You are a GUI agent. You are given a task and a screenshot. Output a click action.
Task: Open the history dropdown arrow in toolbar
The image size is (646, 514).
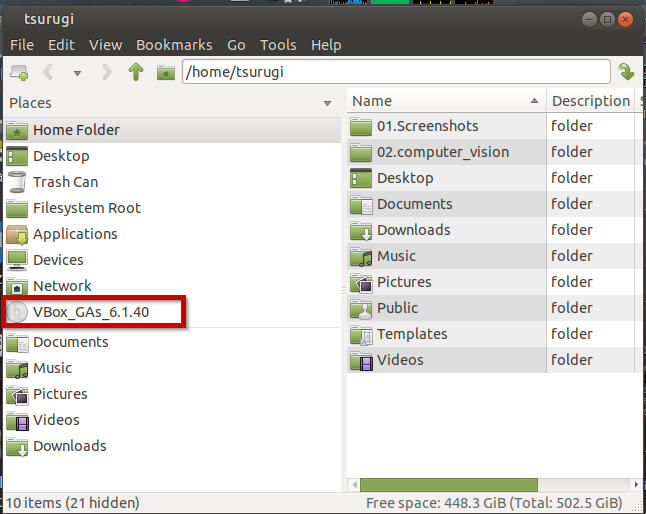click(77, 73)
